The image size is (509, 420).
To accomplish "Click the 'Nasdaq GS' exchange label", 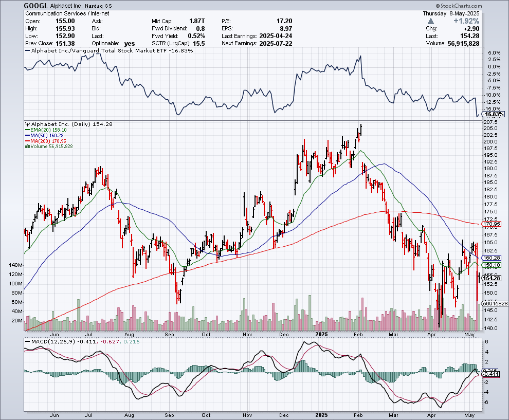I will 98,6.
